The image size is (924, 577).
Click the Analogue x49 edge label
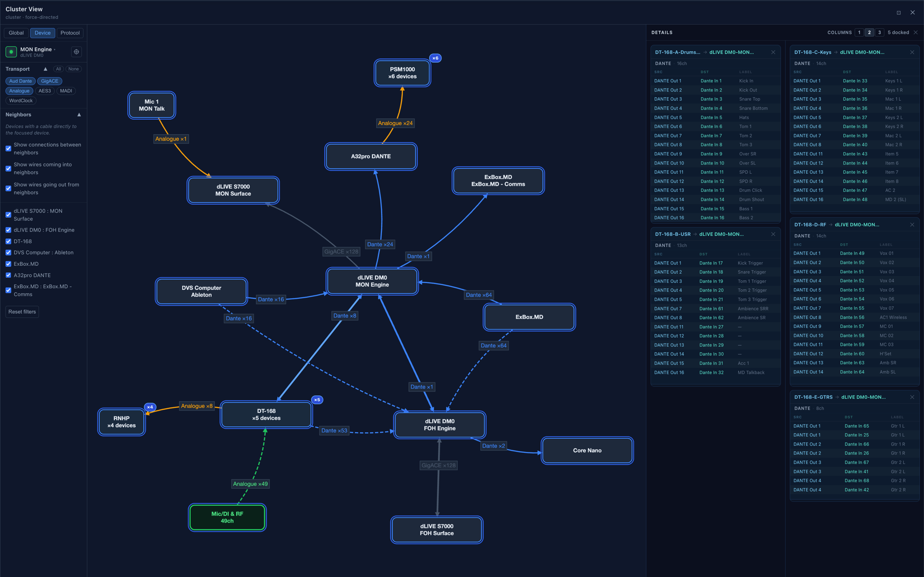[250, 484]
